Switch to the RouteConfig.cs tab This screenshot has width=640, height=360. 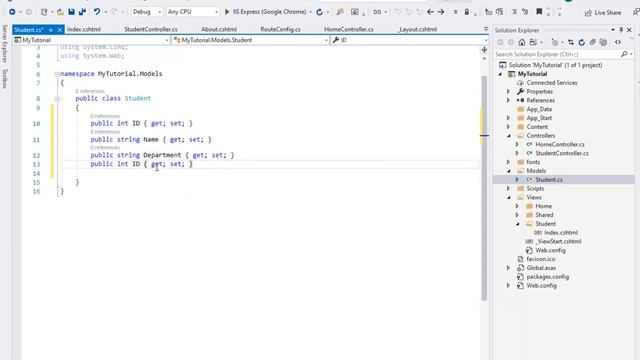(x=280, y=29)
